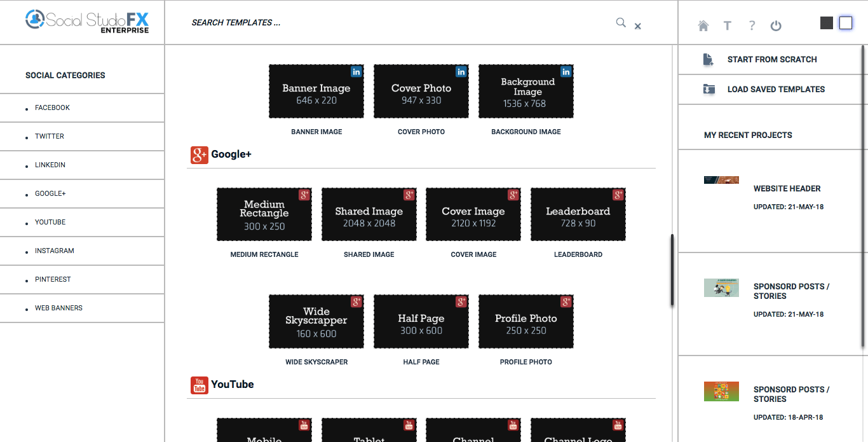Click the "BANNER IMAGE" caption under its card
This screenshot has height=442, width=868.
tap(316, 132)
